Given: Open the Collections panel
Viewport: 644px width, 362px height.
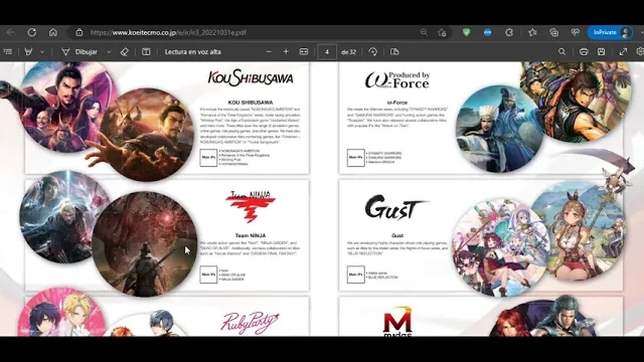Looking at the screenshot, I should (554, 32).
